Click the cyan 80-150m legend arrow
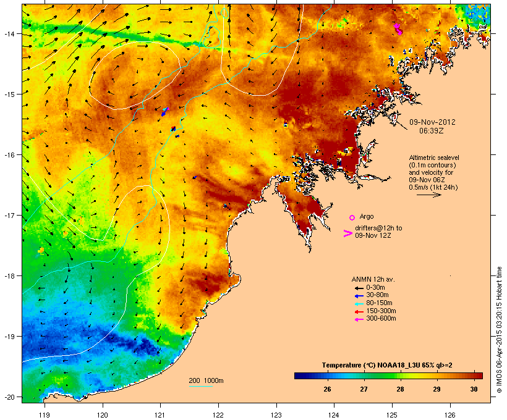507x420 pixels. 359,304
